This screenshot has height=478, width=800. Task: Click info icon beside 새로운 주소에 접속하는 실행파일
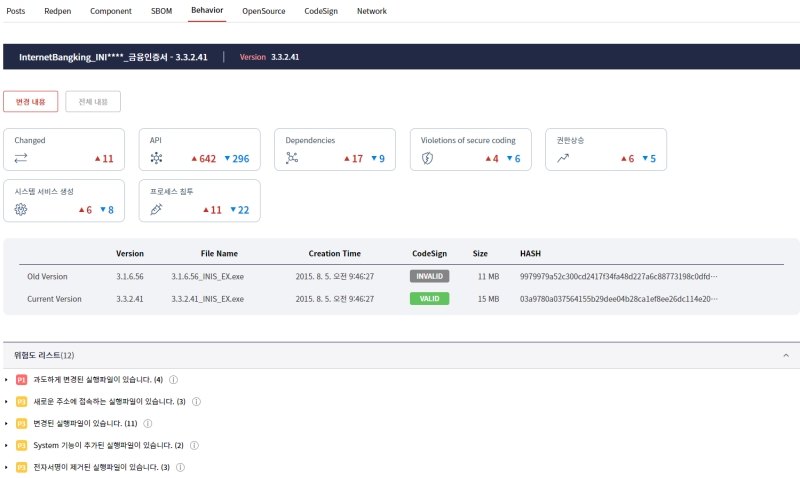[196, 401]
